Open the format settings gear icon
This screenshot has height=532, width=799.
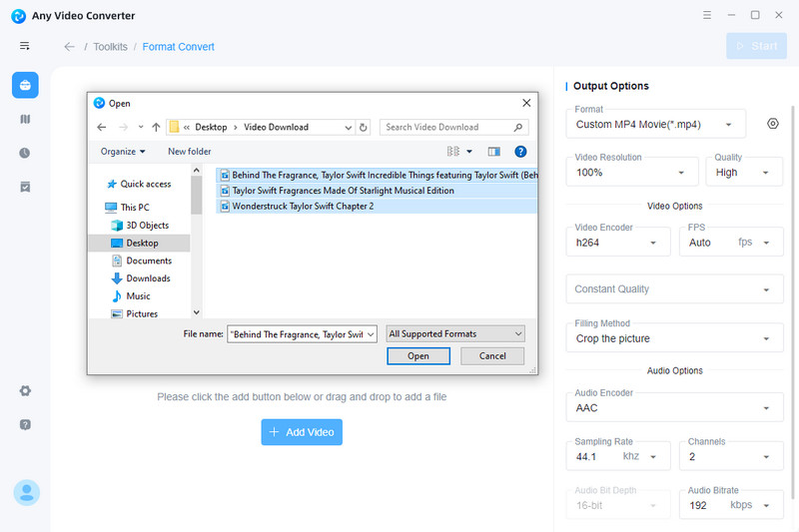pos(772,124)
